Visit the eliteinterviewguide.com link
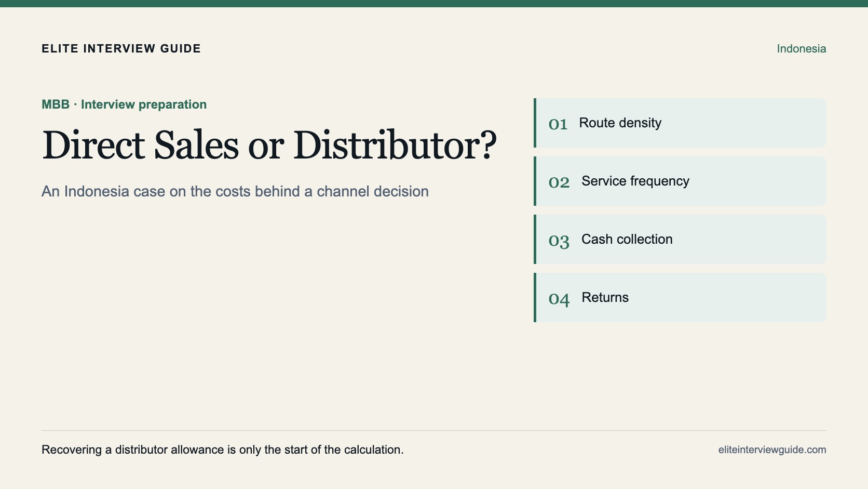Viewport: 868px width, 489px height. point(772,450)
